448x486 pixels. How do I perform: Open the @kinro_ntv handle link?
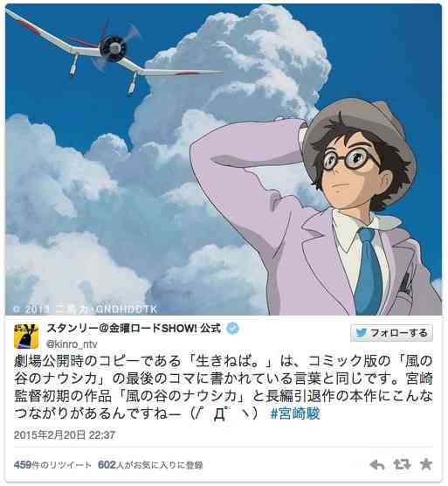(72, 344)
